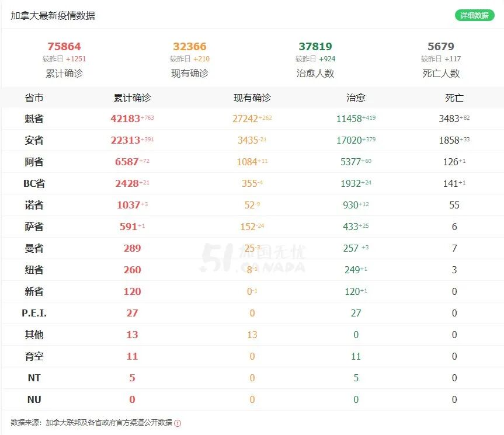Click the 数据来源 footer text
Screen dimensions: 504x435
91,423
